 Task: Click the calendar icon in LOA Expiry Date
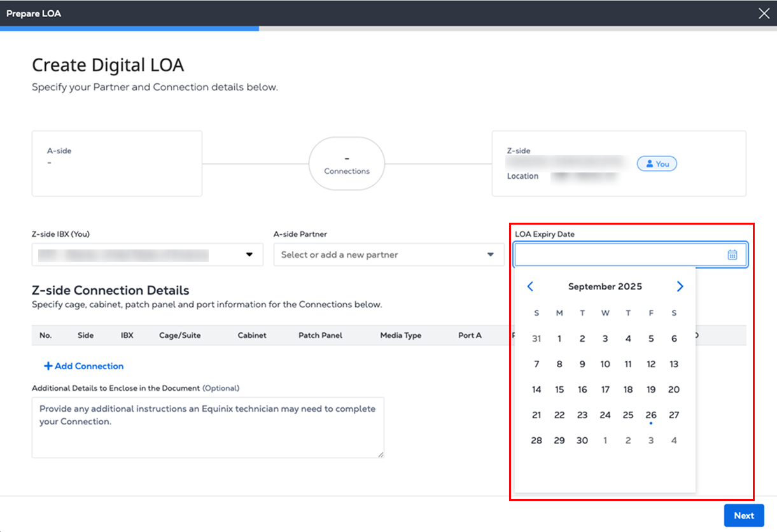[732, 255]
